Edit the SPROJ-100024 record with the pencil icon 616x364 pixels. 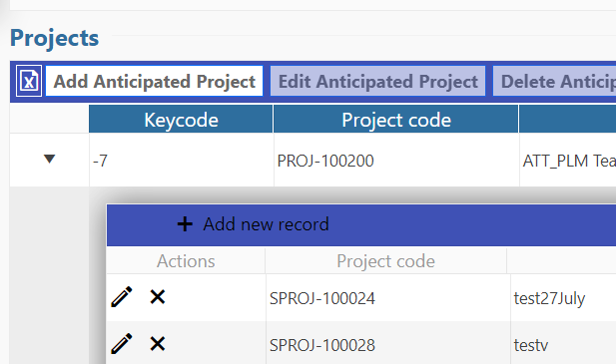click(122, 297)
